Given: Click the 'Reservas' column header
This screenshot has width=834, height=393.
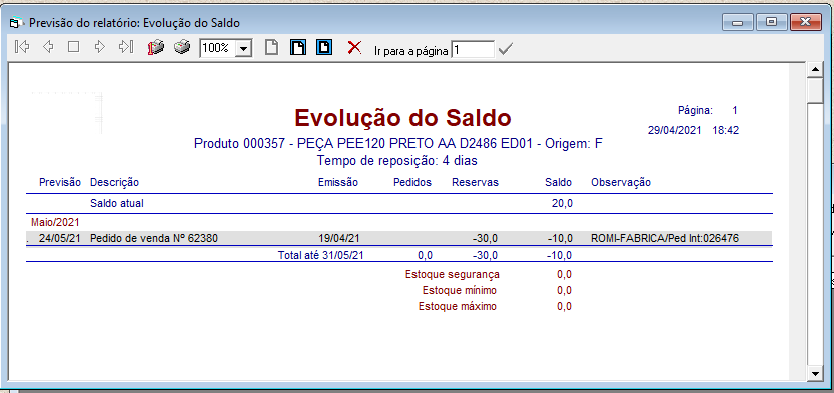Looking at the screenshot, I should point(476,182).
